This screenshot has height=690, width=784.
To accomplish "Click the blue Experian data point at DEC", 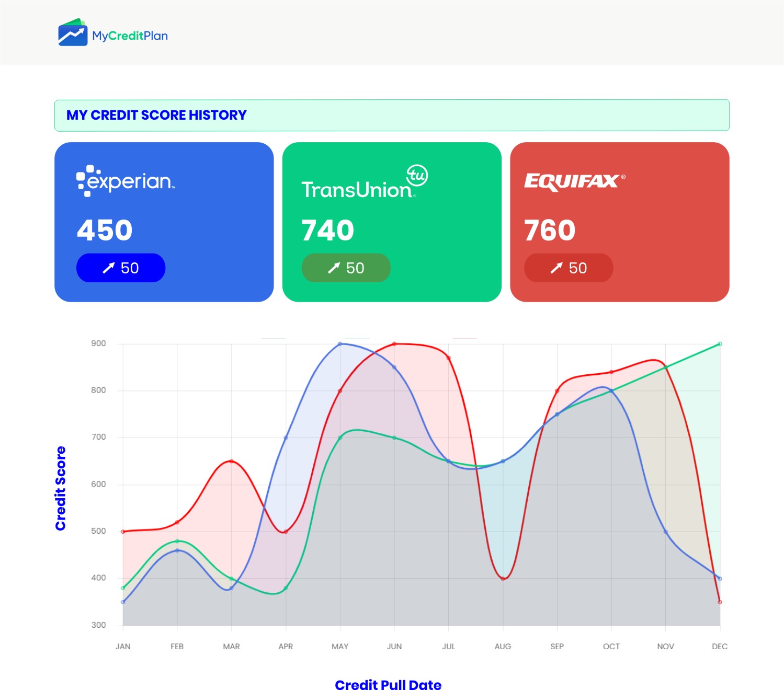I will (720, 579).
